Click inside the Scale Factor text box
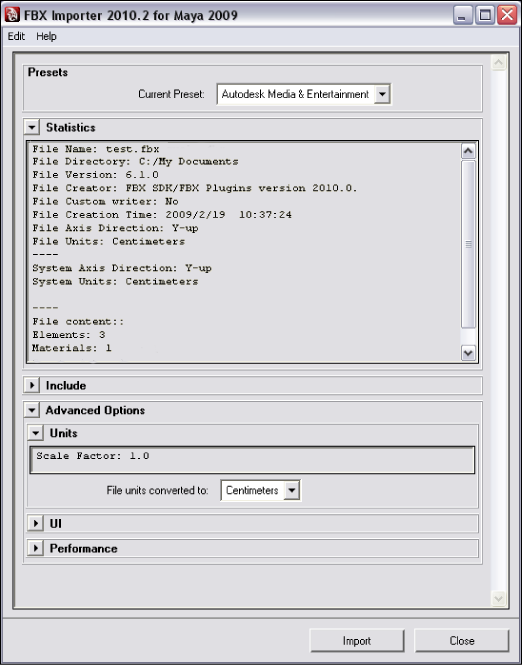 pyautogui.click(x=252, y=460)
